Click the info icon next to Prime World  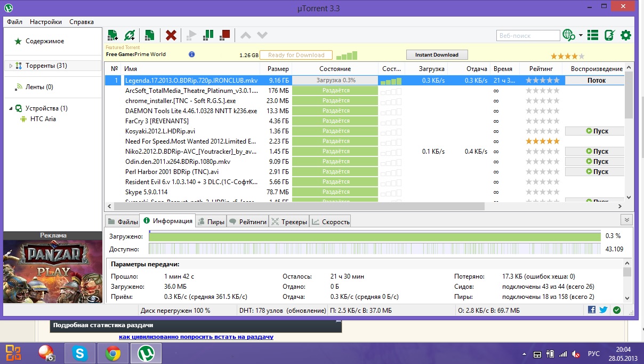coord(192,54)
